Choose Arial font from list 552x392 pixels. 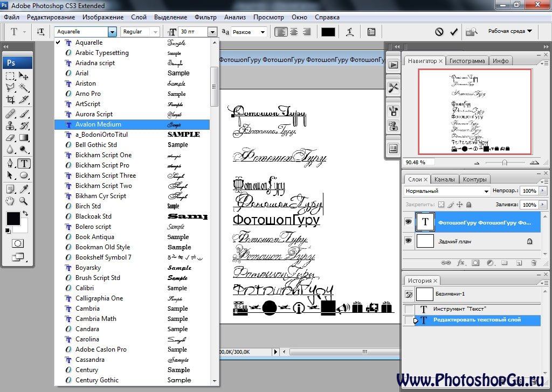[x=132, y=73]
